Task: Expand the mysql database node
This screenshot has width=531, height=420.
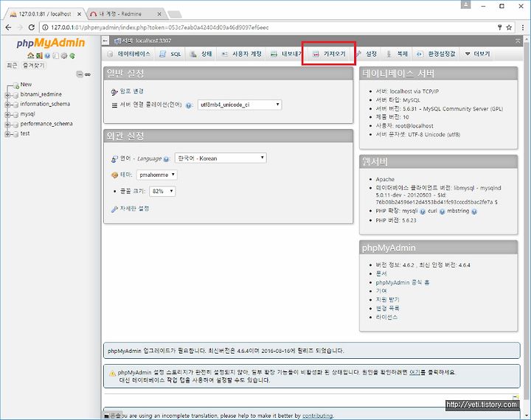Action: [7, 115]
